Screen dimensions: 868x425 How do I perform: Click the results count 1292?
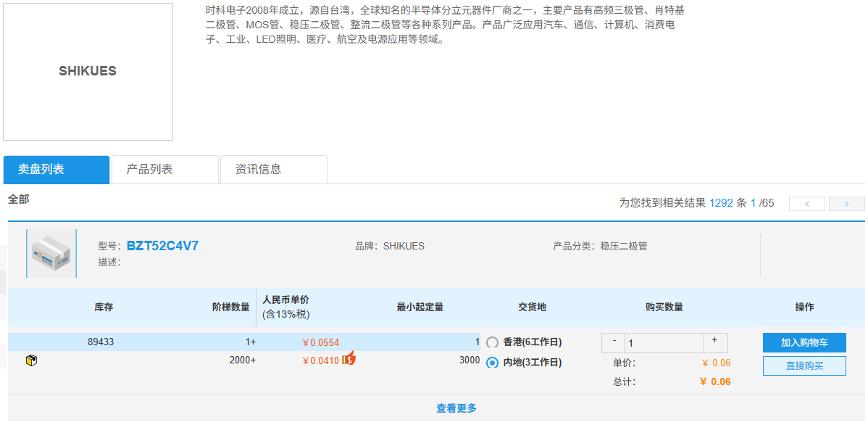click(722, 203)
